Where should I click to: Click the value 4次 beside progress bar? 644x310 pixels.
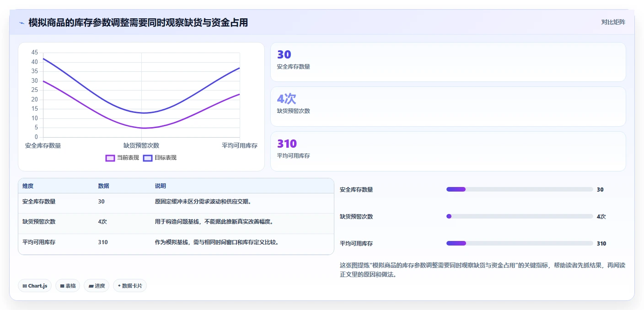tap(601, 216)
